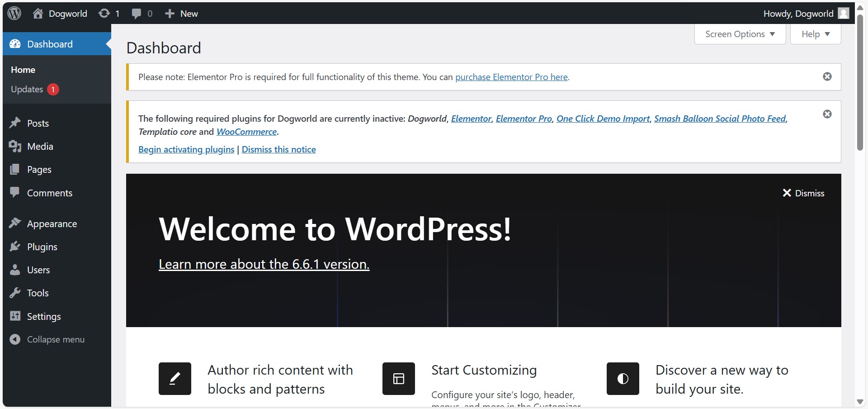Collapse the admin sidebar menu
Viewport: 868px width, 409px height.
pos(56,339)
